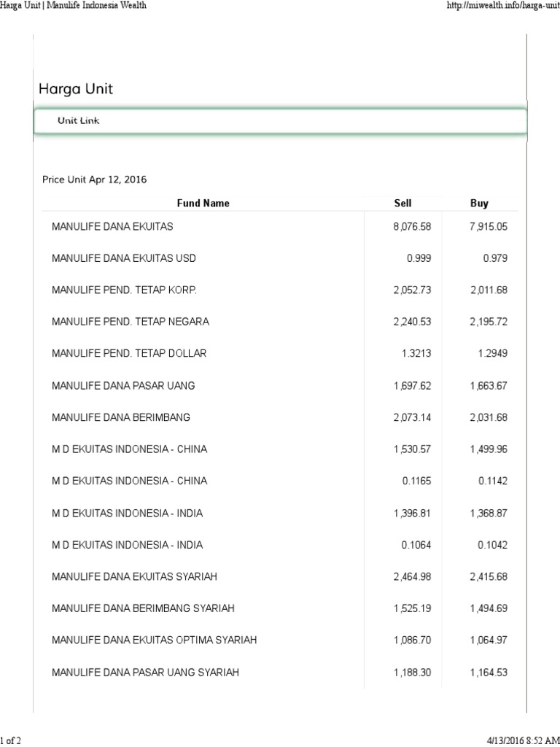Click the sell price 2,052.73

tap(412, 290)
